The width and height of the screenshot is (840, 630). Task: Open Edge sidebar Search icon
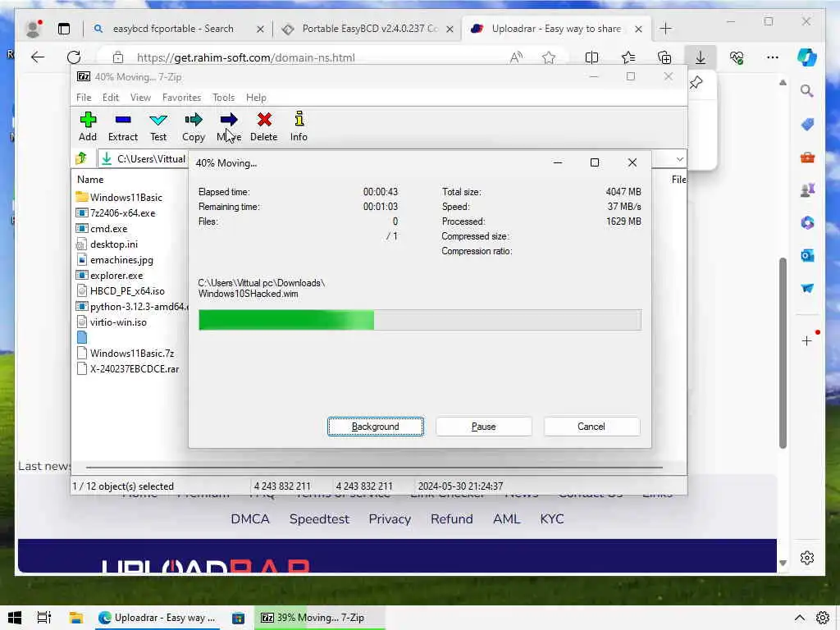pos(807,91)
